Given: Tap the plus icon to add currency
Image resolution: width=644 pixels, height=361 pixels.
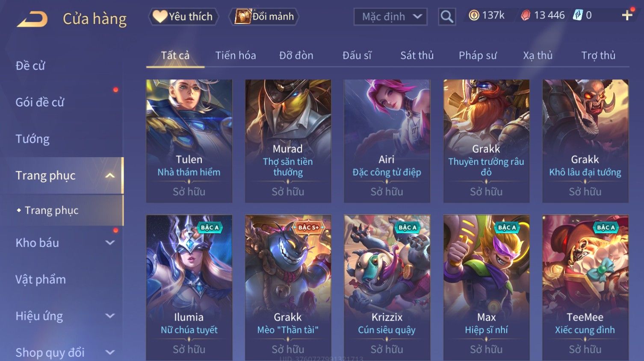Looking at the screenshot, I should 627,15.
